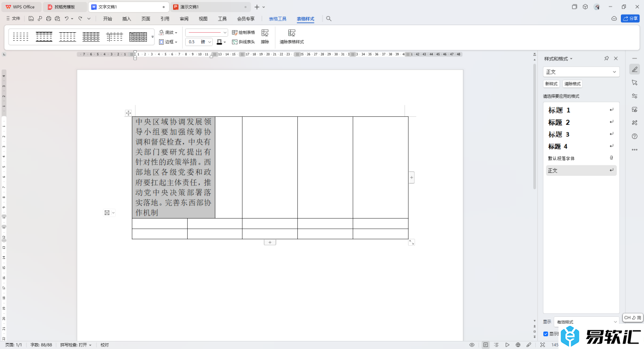Click the settings sliders icon in right sidebar

(x=634, y=96)
